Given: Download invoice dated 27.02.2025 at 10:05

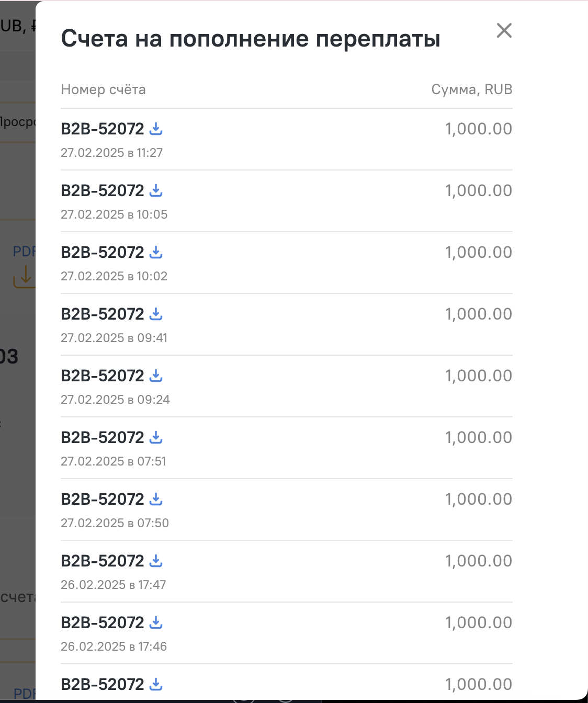Looking at the screenshot, I should [156, 190].
